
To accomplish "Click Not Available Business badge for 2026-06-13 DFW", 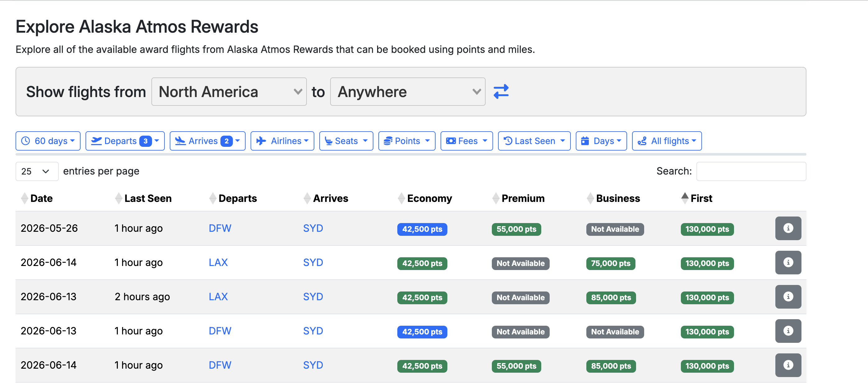I will coord(615,332).
